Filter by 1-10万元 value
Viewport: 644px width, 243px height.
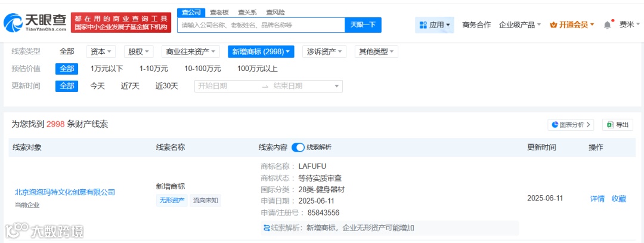[x=154, y=69]
